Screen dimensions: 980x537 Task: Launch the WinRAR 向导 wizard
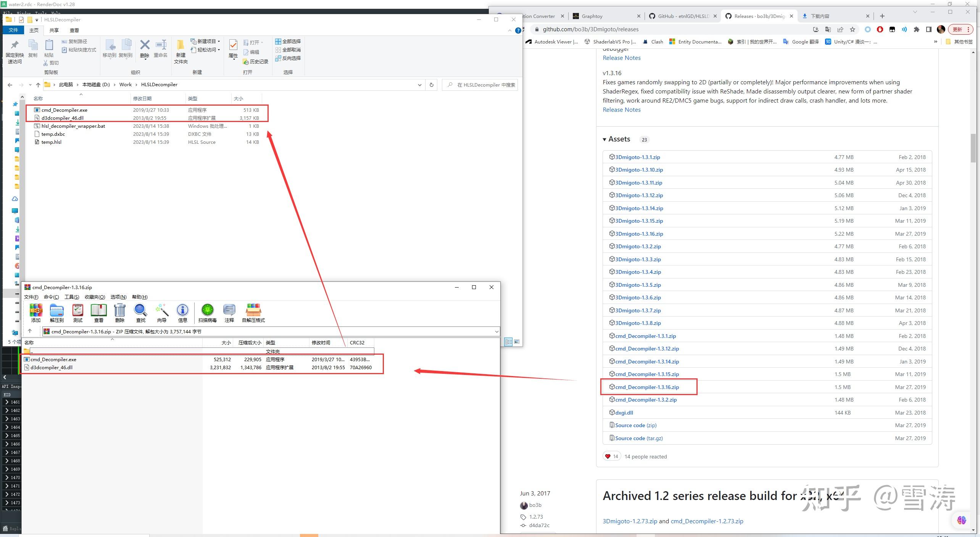(x=161, y=313)
